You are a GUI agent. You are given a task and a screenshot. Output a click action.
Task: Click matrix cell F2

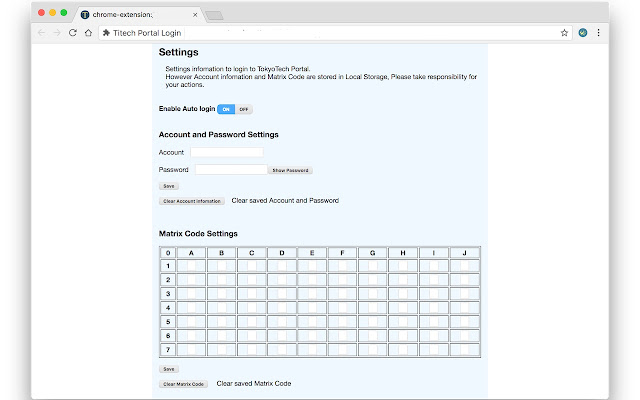tap(342, 280)
